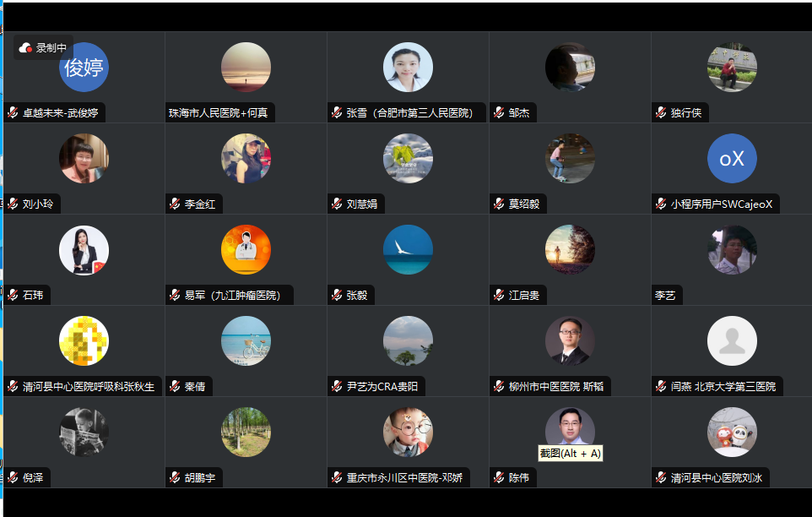Click 珠海市人民医院+何真 name label
Viewport: 812px width, 517px height.
[218, 113]
